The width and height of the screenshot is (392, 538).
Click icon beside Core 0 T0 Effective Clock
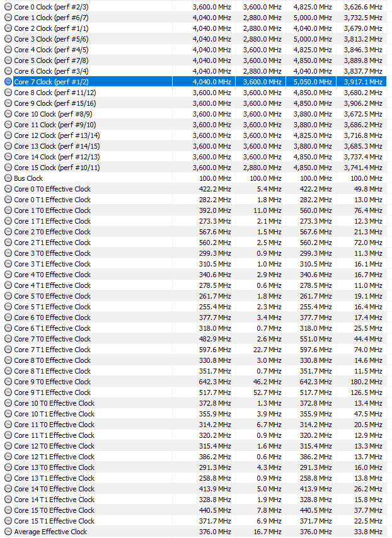8,189
